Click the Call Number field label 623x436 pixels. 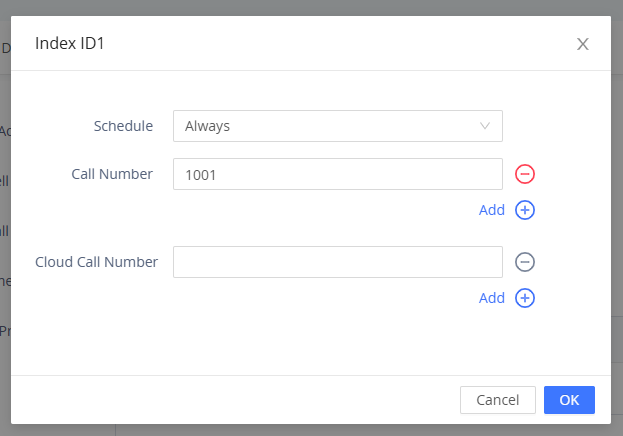pos(112,174)
